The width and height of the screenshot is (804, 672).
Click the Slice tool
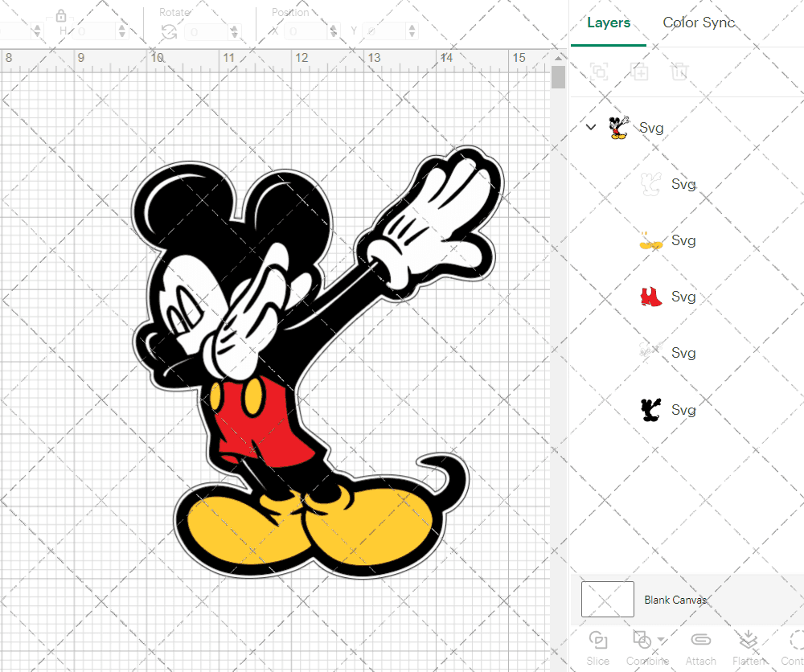[x=598, y=649]
